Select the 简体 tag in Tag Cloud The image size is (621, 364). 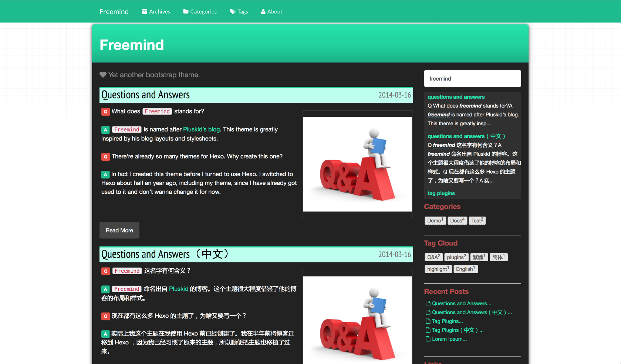[x=499, y=257]
